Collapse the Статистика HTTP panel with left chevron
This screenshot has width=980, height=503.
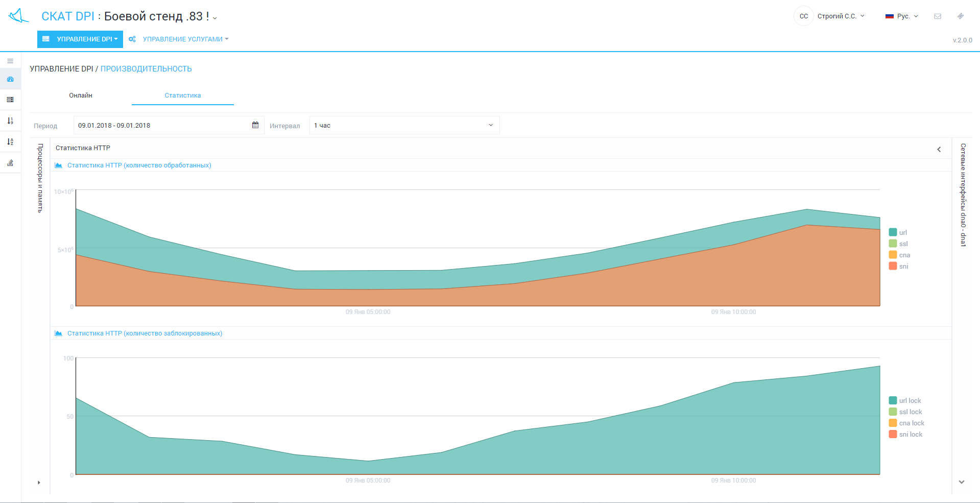[939, 149]
